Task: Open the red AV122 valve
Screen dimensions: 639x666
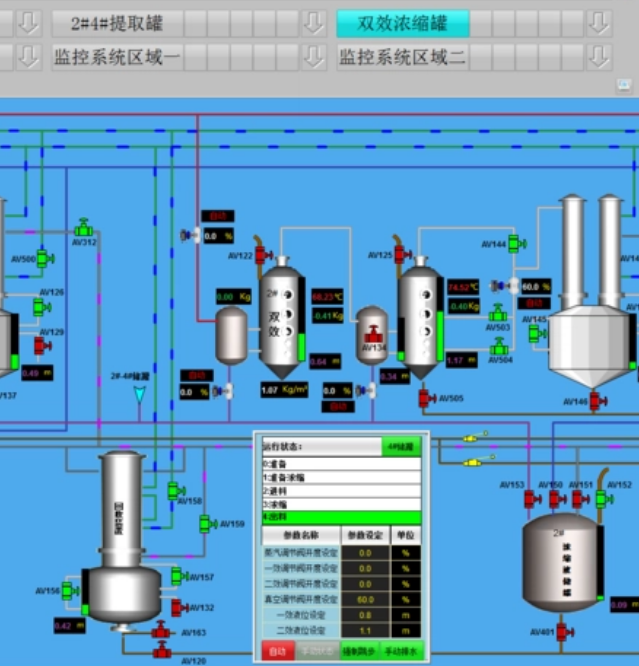Action: pos(263,255)
